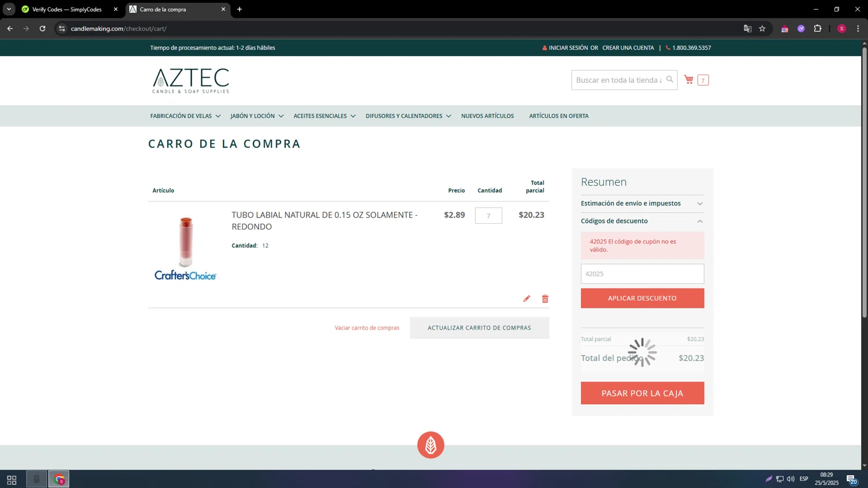Image resolution: width=868 pixels, height=488 pixels.
Task: Expand Aceites Esenciales menu
Action: pos(324,116)
